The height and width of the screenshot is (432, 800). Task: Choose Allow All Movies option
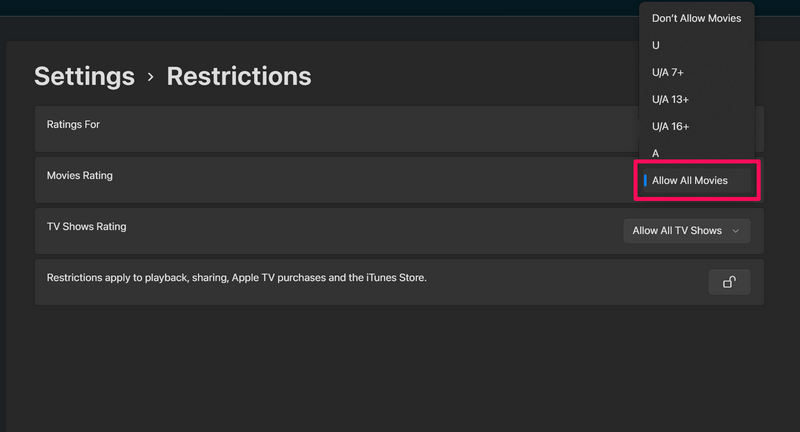pyautogui.click(x=690, y=181)
